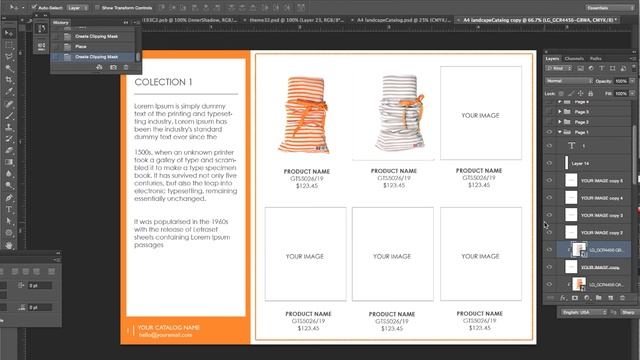The width and height of the screenshot is (640, 360).
Task: Enable Show Transform Controls checkbox
Action: click(97, 7)
